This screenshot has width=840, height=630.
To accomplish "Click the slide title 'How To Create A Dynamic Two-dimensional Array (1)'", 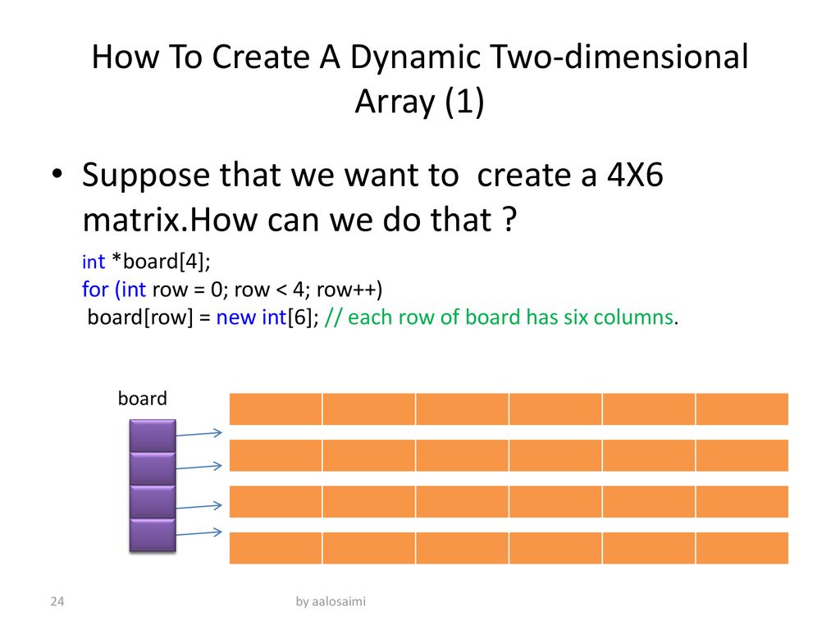I will coord(420,79).
